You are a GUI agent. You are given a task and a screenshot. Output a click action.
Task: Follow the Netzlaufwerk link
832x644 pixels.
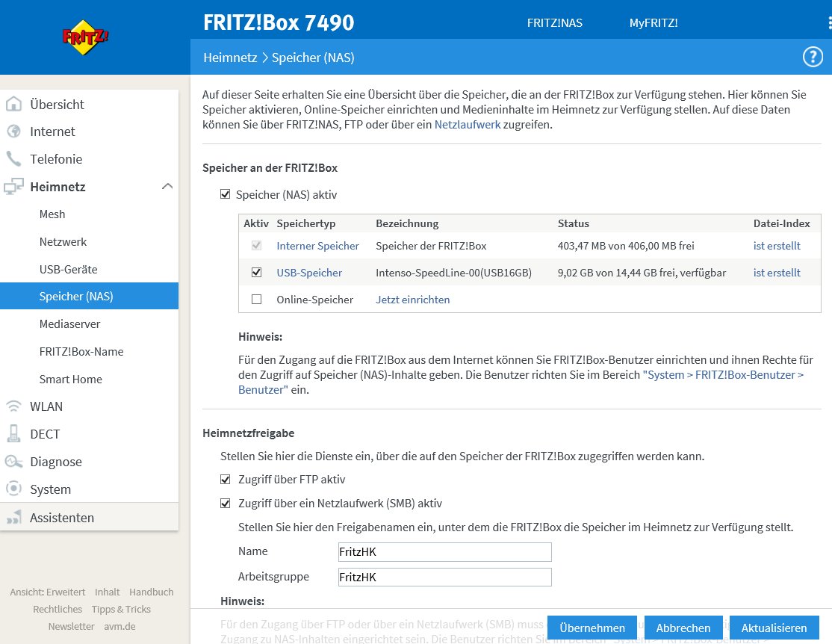point(468,124)
